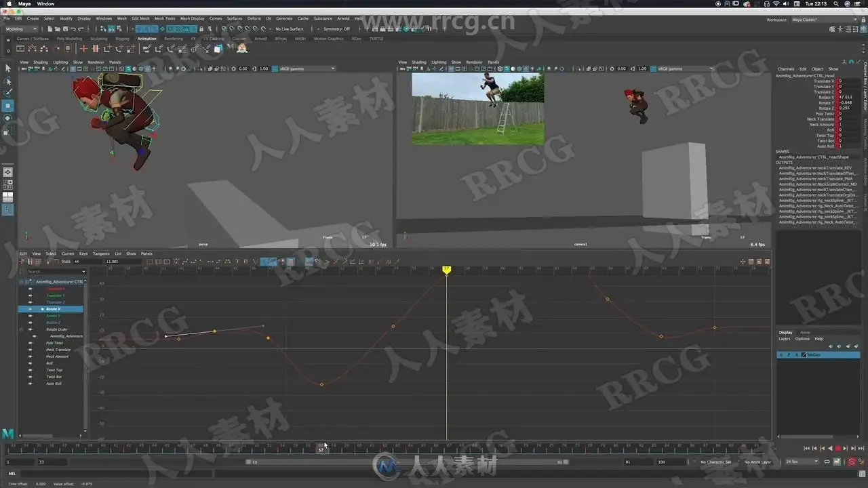868x488 pixels.
Task: Switch to the Rigging shelf tab
Action: pos(122,39)
